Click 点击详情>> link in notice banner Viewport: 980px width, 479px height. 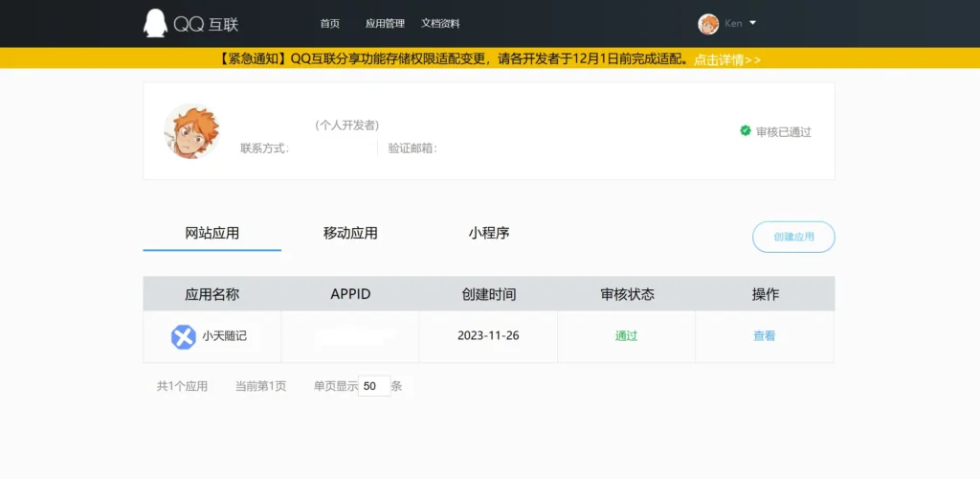tap(727, 60)
